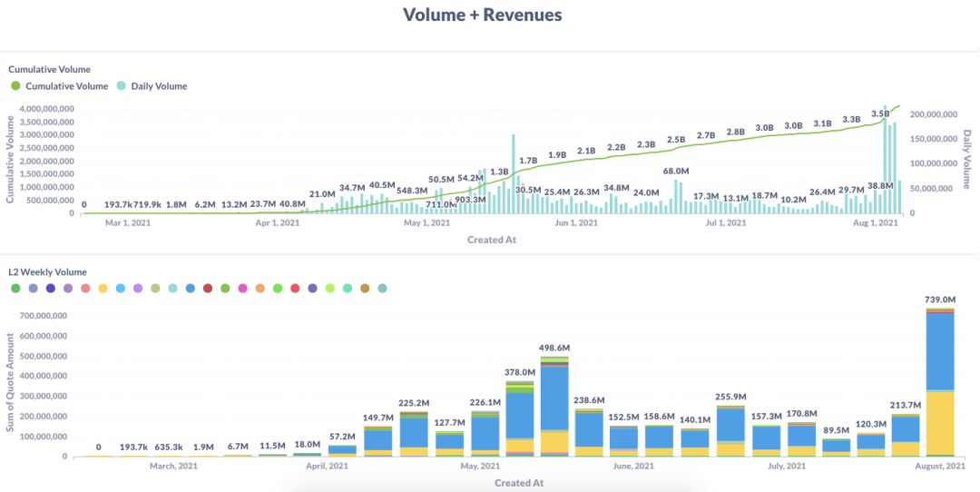Click the orange legend dot in L2 Weekly Volume
The image size is (980, 492).
tap(260, 288)
